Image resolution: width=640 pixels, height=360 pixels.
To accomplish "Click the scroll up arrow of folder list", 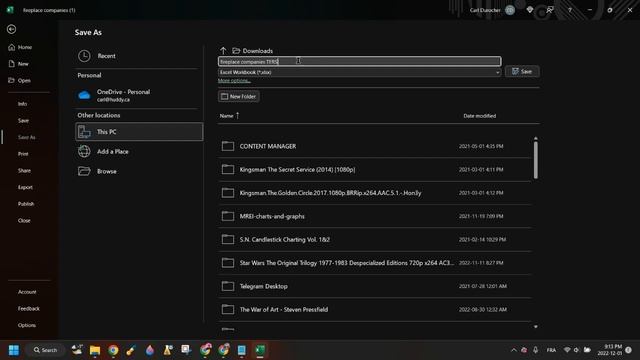I will [x=536, y=138].
